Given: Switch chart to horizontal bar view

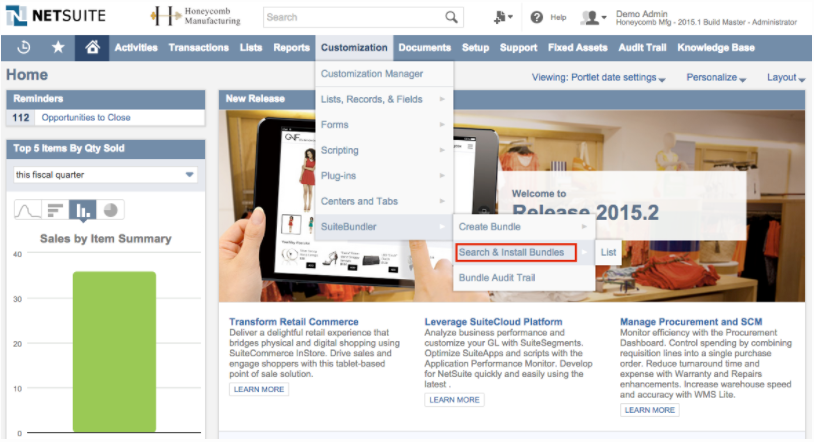Looking at the screenshot, I should click(x=55, y=210).
